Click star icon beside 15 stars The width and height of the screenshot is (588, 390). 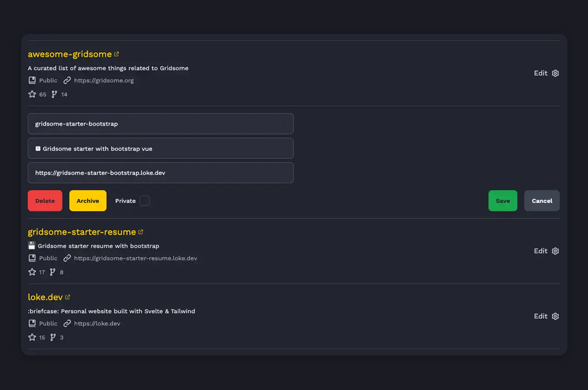(32, 338)
